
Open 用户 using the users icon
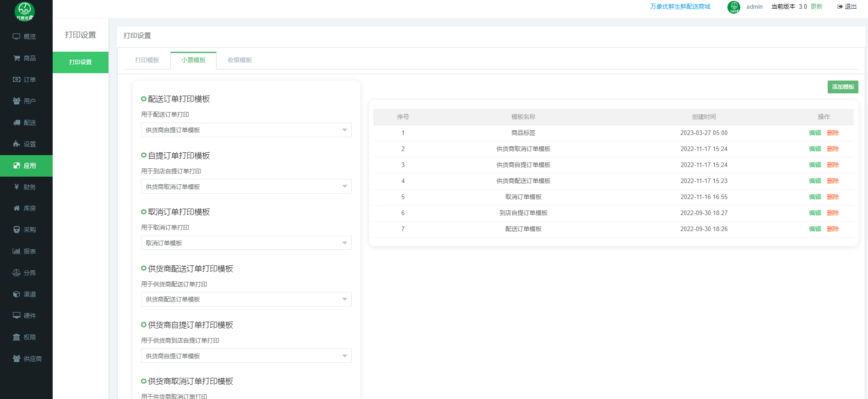click(x=16, y=101)
